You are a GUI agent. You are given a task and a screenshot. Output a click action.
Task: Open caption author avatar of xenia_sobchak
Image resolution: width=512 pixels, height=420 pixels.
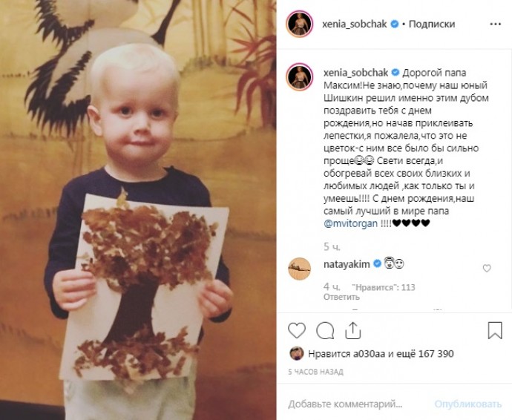pyautogui.click(x=300, y=77)
